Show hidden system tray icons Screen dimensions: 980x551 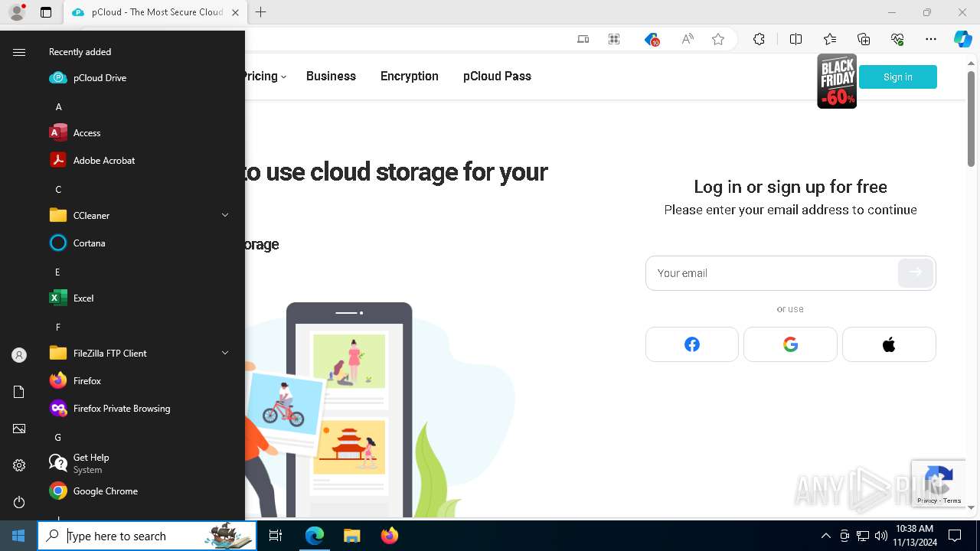(825, 536)
